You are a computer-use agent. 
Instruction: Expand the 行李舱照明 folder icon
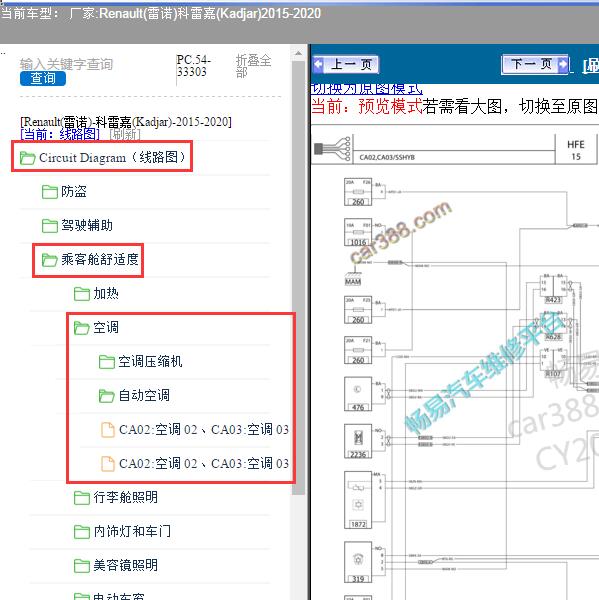[82, 498]
